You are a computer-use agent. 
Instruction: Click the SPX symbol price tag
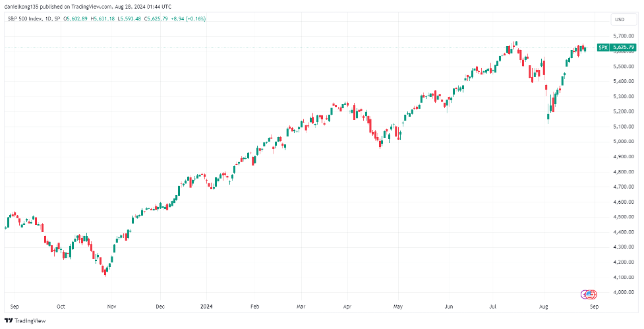point(603,47)
